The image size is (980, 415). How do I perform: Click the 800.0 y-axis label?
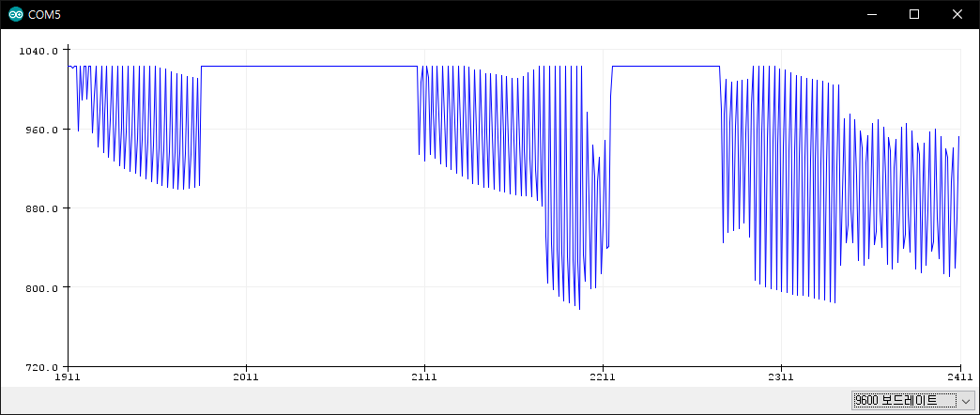tap(41, 287)
